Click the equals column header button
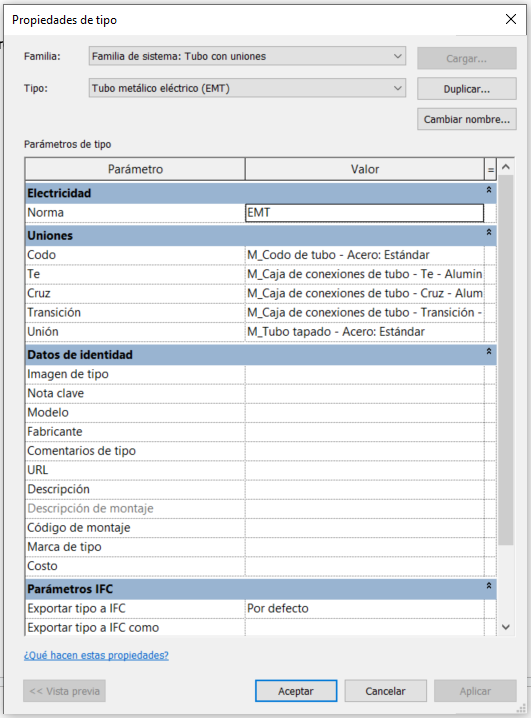 pyautogui.click(x=490, y=170)
